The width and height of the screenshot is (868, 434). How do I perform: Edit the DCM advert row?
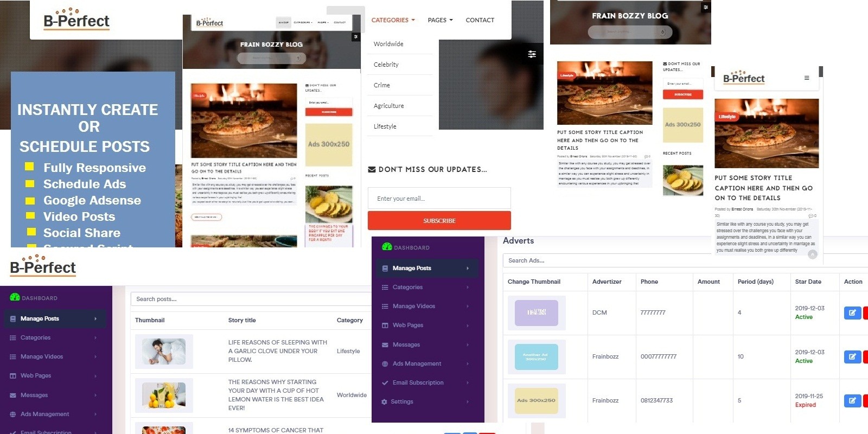[852, 313]
